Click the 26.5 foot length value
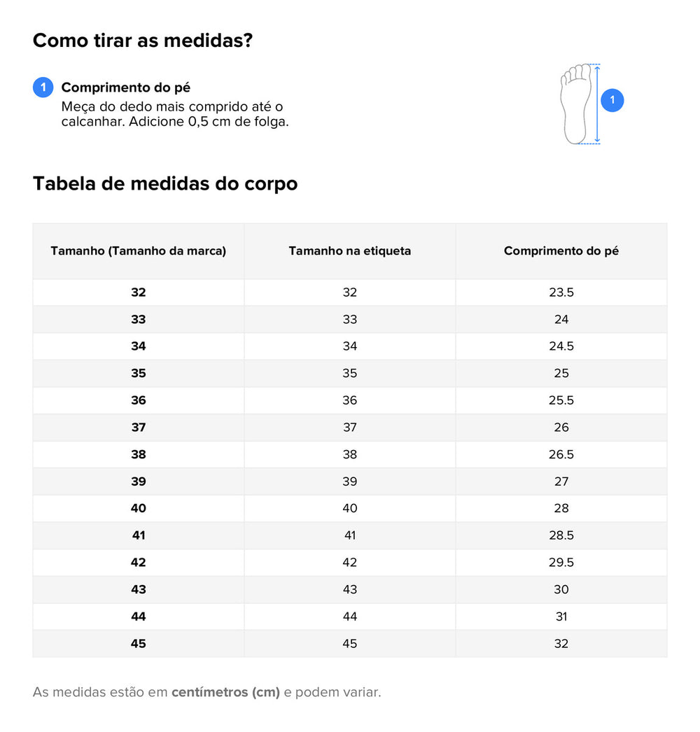This screenshot has height=732, width=700. (x=561, y=454)
